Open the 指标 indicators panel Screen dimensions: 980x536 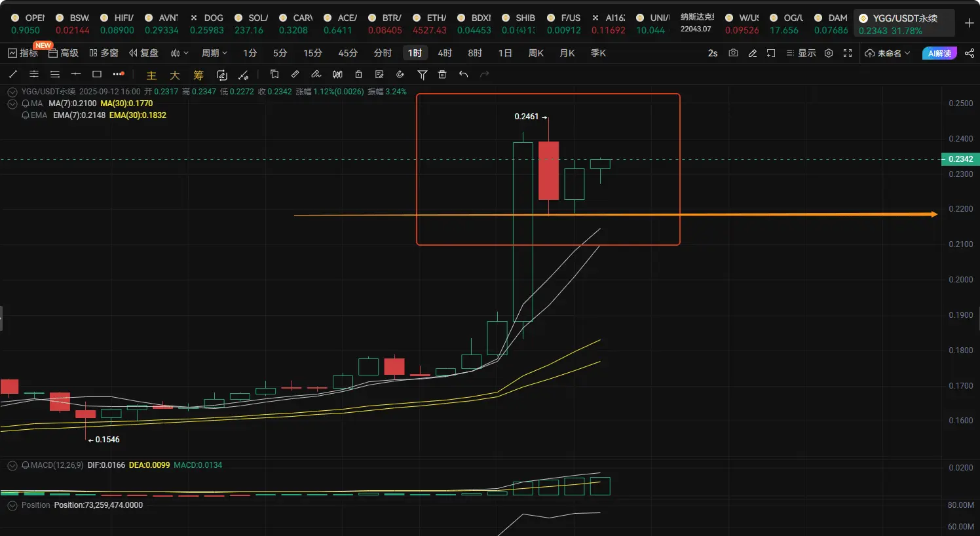point(22,53)
